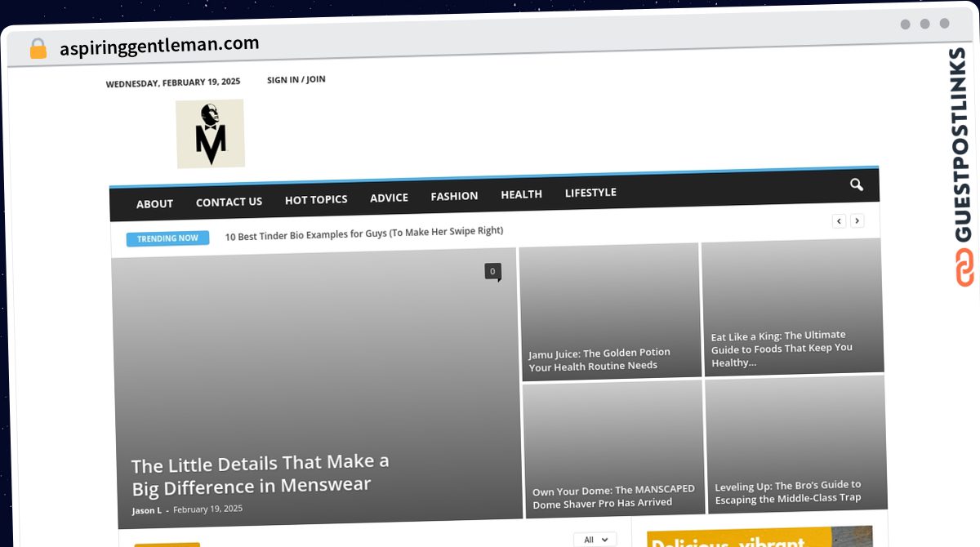Open the search magnifier icon

tap(856, 185)
